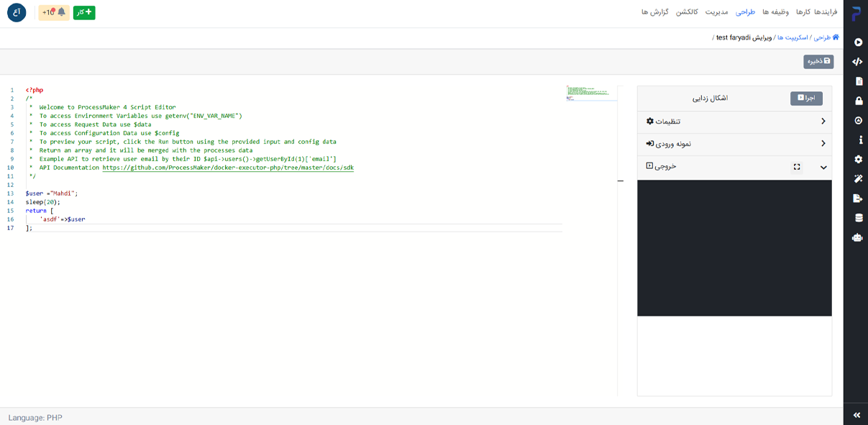Click the magic wand icon in sidebar
This screenshot has width=868, height=425.
coord(858,179)
